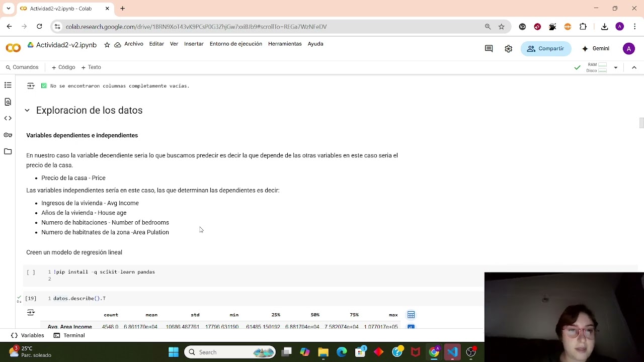Viewport: 644px width, 362px height.
Task: Open the Chrome three-dot menu
Action: 634,27
